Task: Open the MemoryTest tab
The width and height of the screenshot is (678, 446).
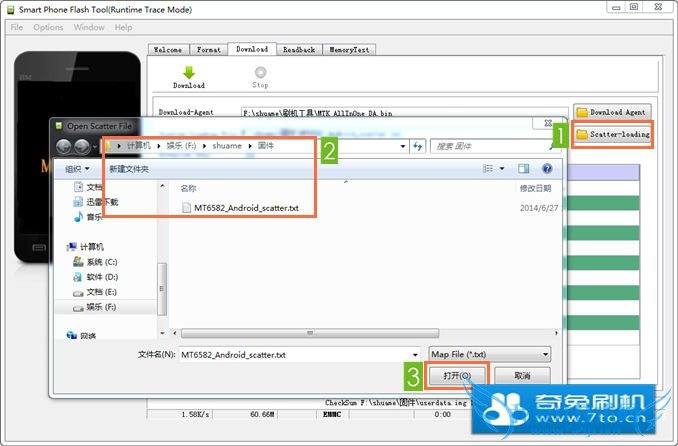Action: (x=349, y=50)
